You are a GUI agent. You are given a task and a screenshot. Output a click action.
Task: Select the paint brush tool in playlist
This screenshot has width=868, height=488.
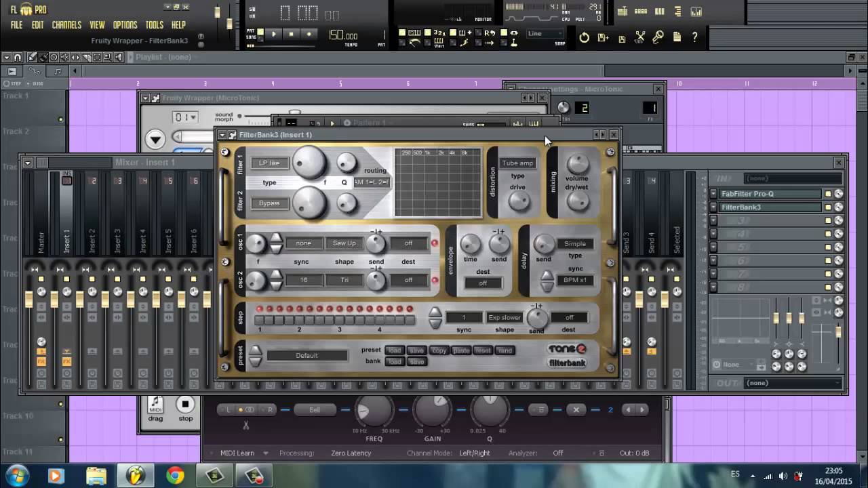(43, 58)
